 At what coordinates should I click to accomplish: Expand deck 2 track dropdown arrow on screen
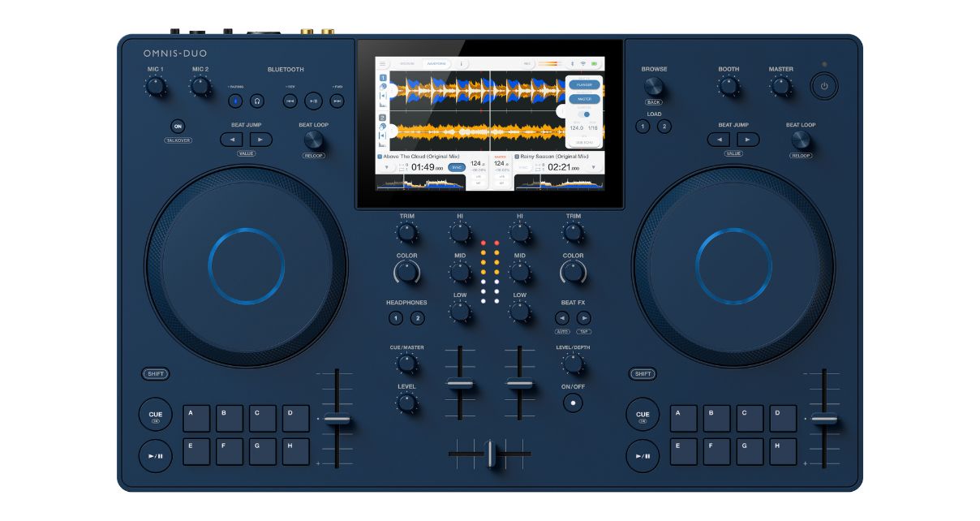[593, 167]
